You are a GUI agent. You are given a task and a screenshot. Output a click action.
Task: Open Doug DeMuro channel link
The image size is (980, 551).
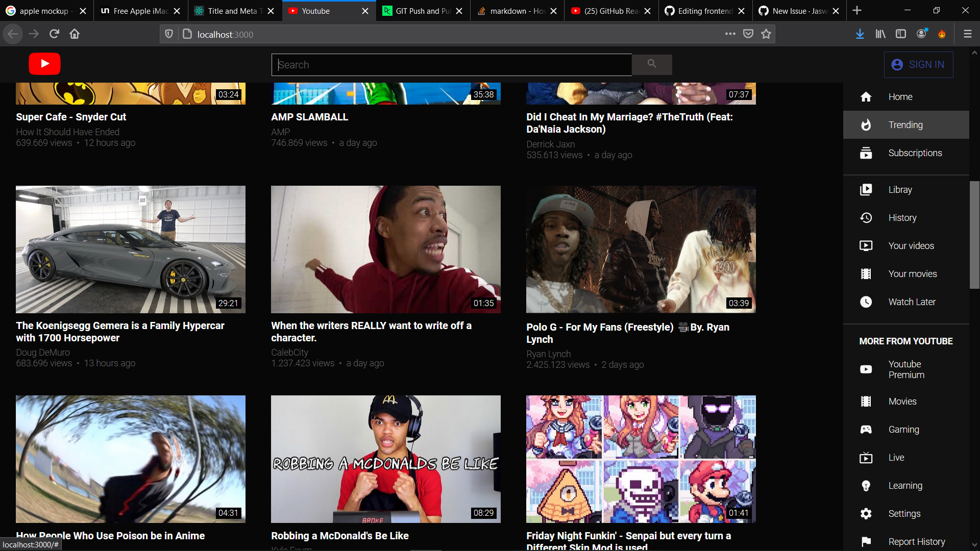(x=43, y=353)
